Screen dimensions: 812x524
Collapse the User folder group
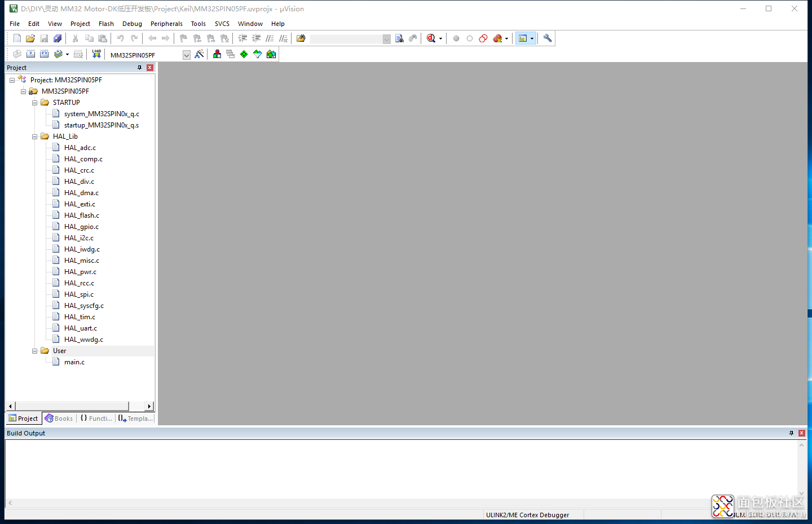[x=34, y=351]
